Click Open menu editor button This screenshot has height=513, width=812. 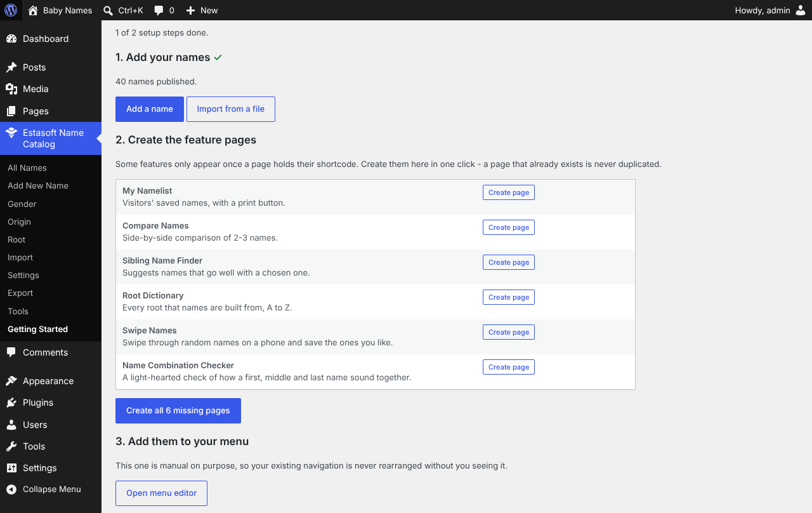[162, 493]
